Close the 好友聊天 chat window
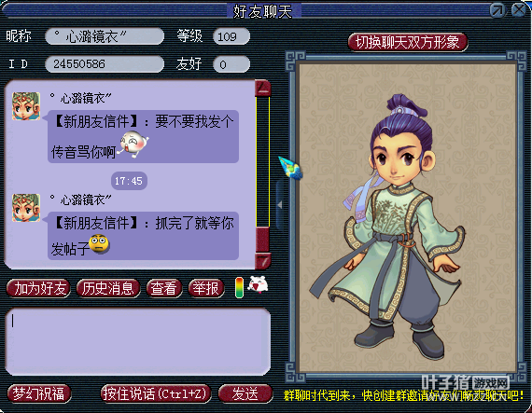Screen dimensions: 532x413 (x=519, y=10)
